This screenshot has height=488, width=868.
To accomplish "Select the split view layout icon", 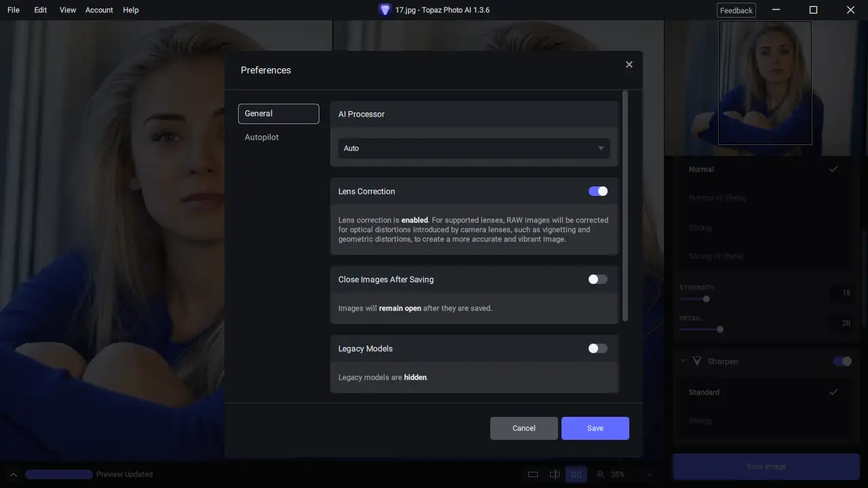I will coord(555,474).
